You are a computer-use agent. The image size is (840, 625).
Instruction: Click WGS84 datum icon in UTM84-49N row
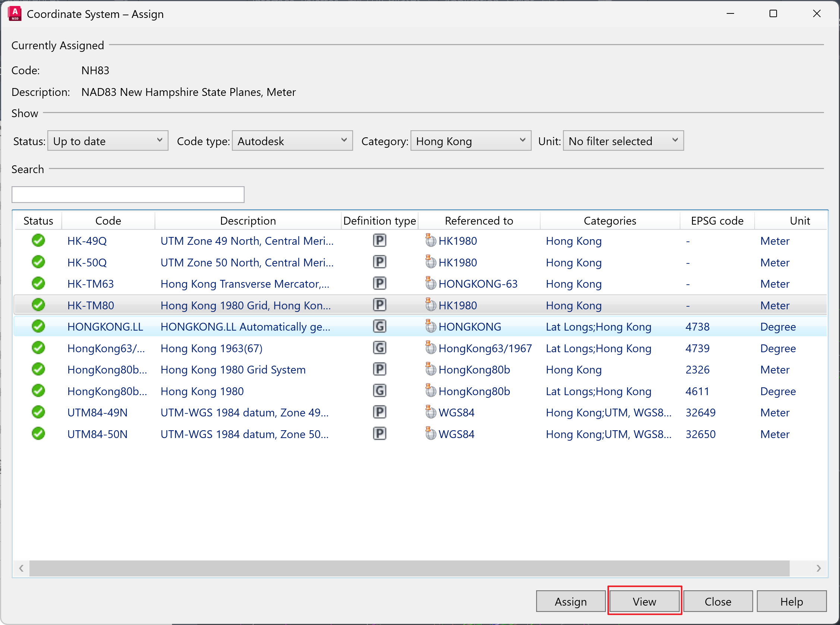(x=430, y=412)
